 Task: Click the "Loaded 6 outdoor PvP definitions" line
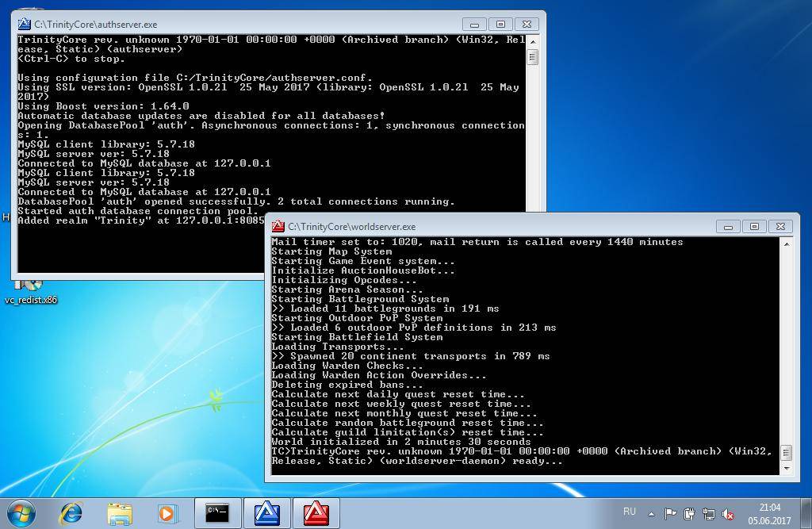coord(414,328)
